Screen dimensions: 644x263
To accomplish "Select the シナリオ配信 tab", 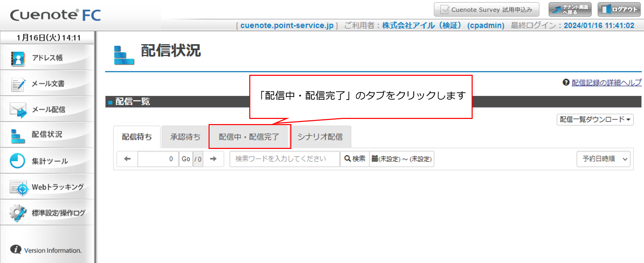I will click(x=320, y=137).
